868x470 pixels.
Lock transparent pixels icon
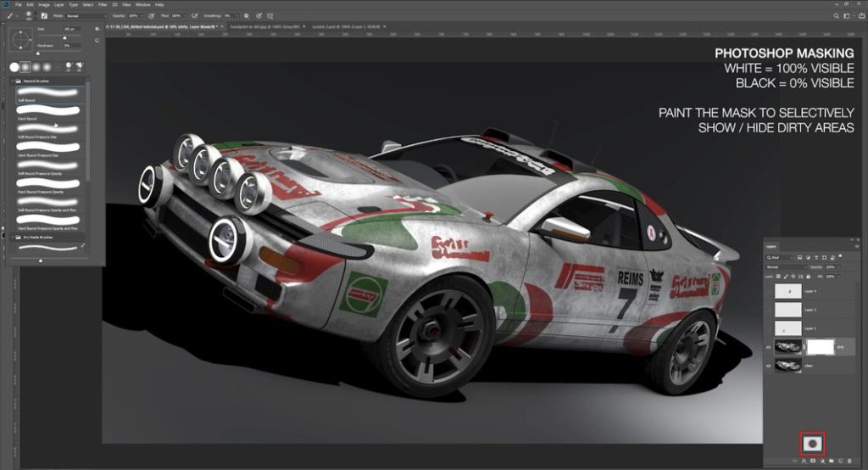[x=778, y=277]
